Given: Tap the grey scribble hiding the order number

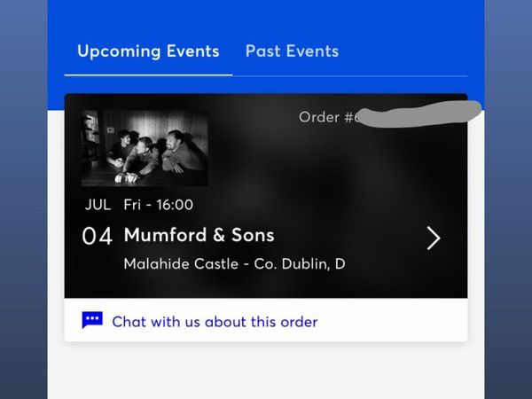Looking at the screenshot, I should pos(419,113).
